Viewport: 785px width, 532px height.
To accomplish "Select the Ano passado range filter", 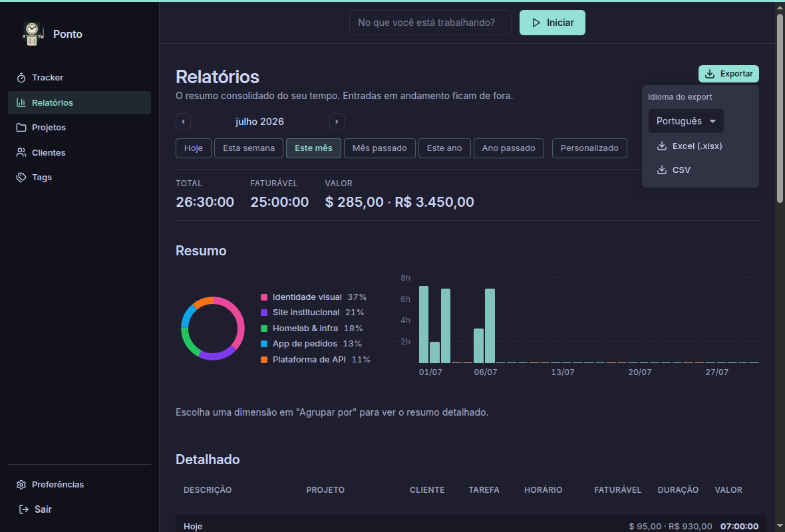I will [x=509, y=148].
